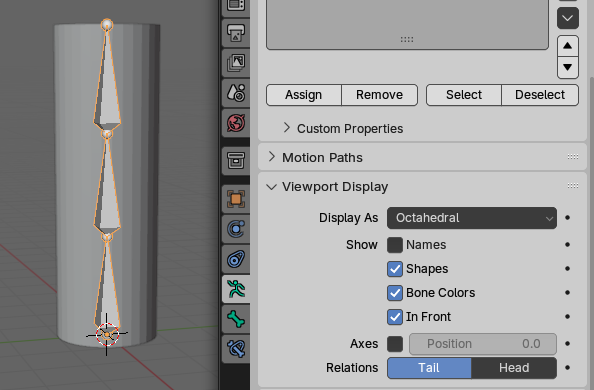Enable the Axes checkbox

395,344
